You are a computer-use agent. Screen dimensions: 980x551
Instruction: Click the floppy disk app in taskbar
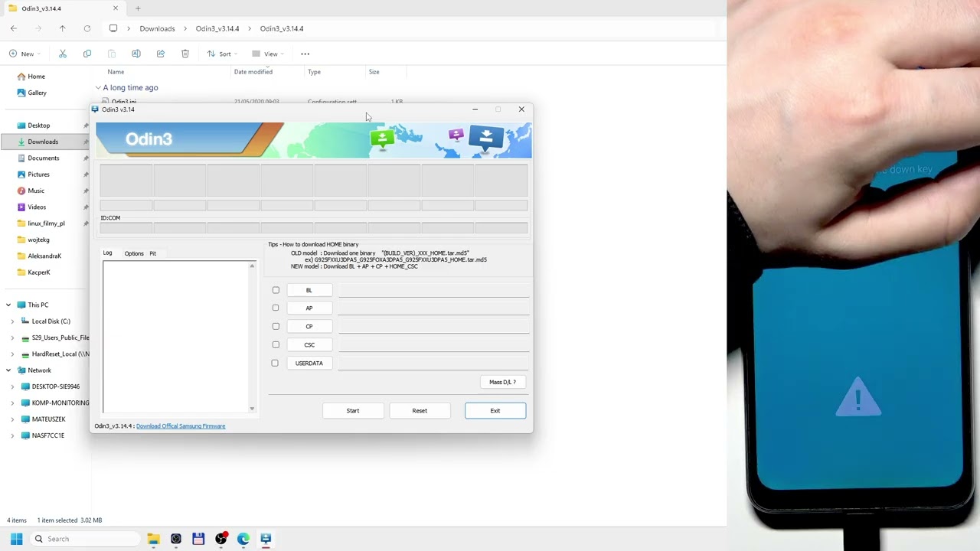point(198,539)
